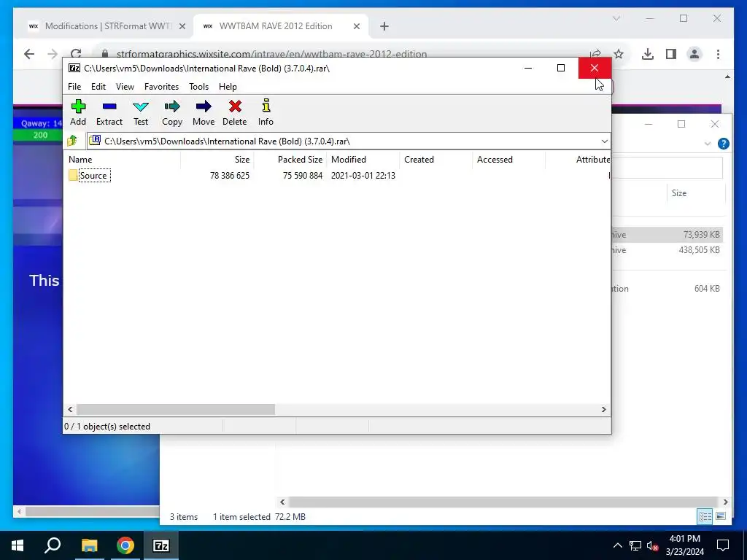Click the Chrome back arrow
This screenshot has height=560, width=747.
click(x=29, y=54)
